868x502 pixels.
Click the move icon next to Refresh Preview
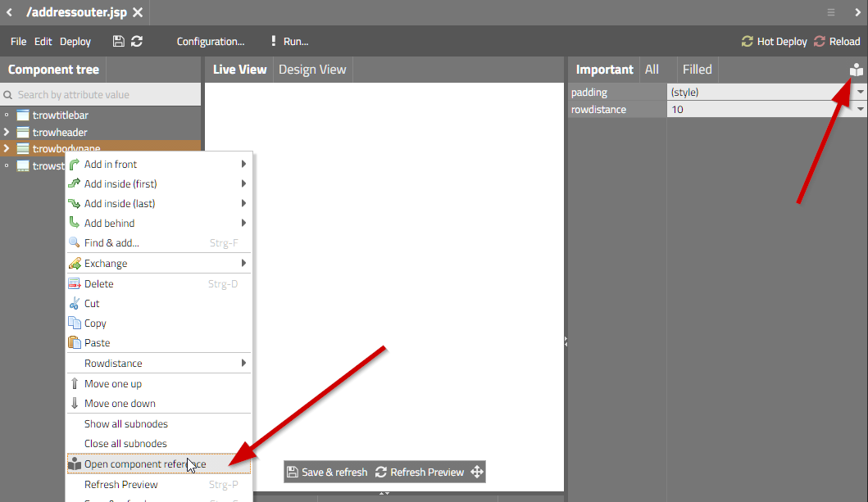pyautogui.click(x=476, y=473)
